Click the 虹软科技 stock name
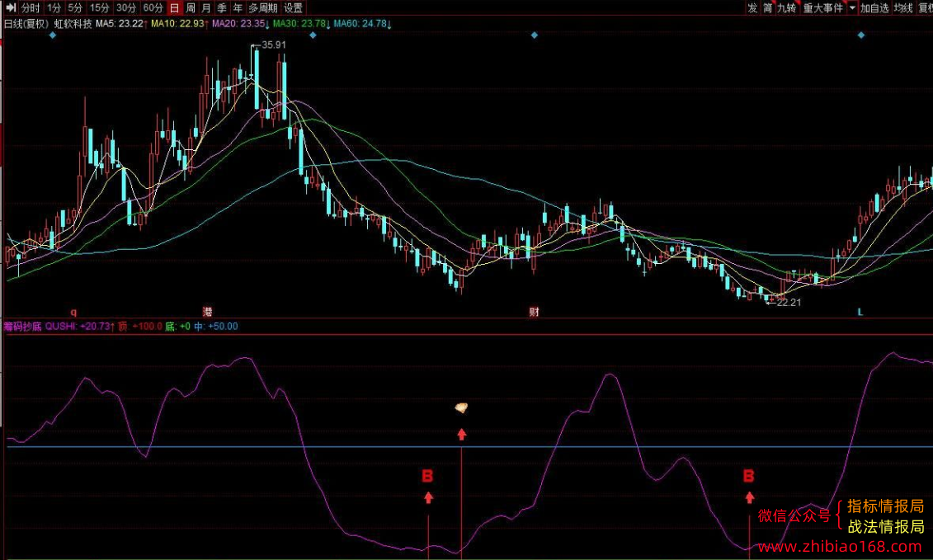933x560 pixels. [73, 24]
